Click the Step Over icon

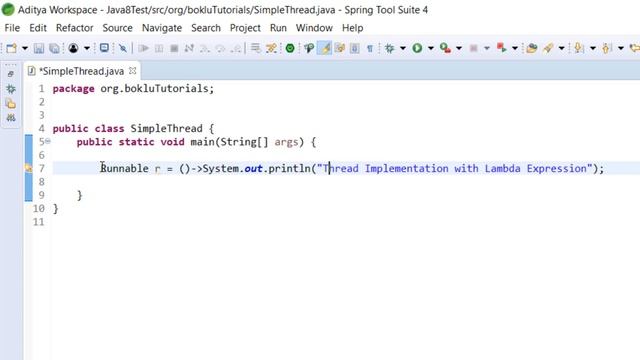pyautogui.click(x=220, y=49)
